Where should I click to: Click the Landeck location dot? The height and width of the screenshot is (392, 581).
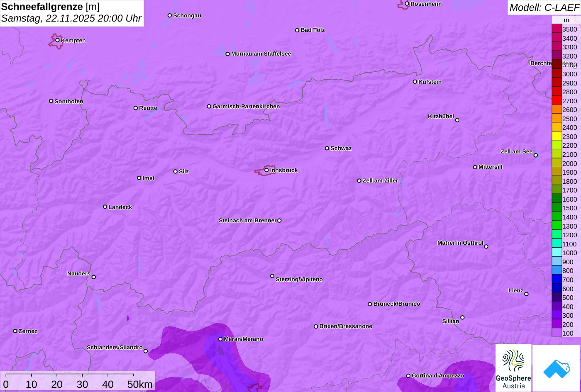tap(105, 207)
